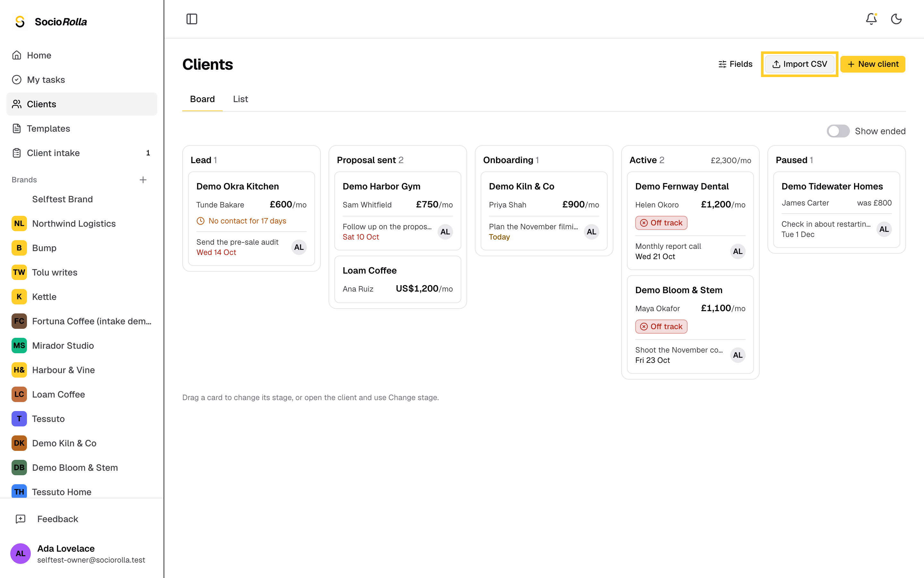Image resolution: width=924 pixels, height=578 pixels.
Task: Click the Active column £2,300/mo total
Action: click(731, 160)
